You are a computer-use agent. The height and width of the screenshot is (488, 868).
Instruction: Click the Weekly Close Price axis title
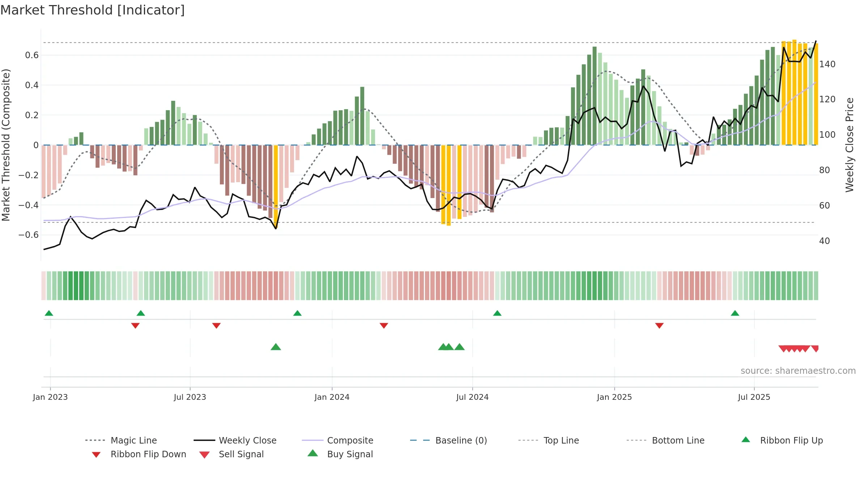click(850, 145)
